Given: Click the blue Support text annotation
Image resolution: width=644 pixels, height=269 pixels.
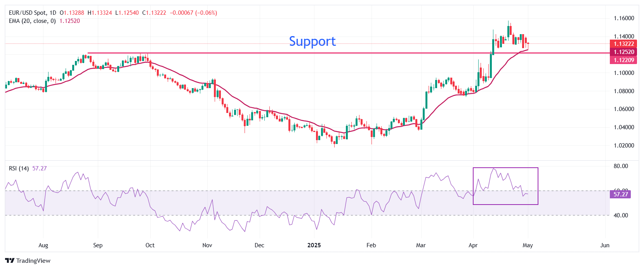Looking at the screenshot, I should 312,41.
